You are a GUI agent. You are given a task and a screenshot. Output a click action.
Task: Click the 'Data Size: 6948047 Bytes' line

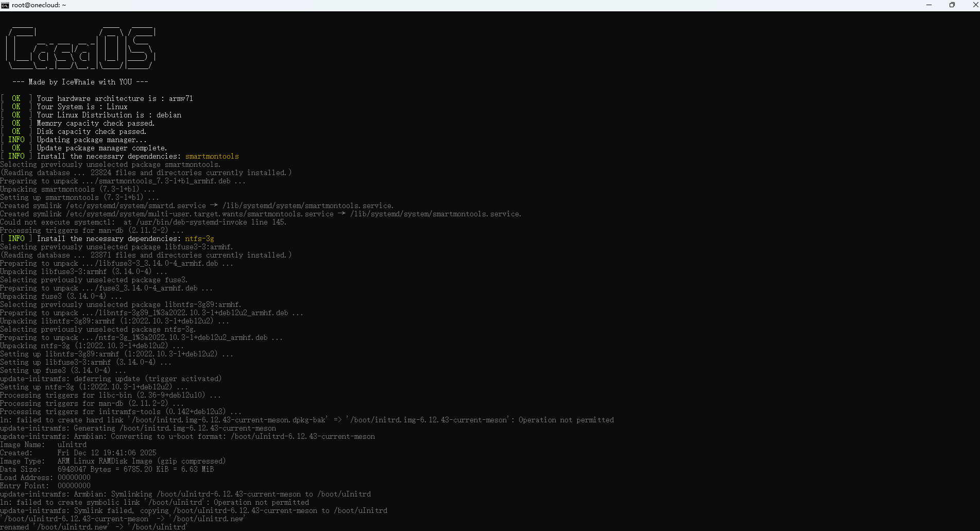tap(107, 469)
